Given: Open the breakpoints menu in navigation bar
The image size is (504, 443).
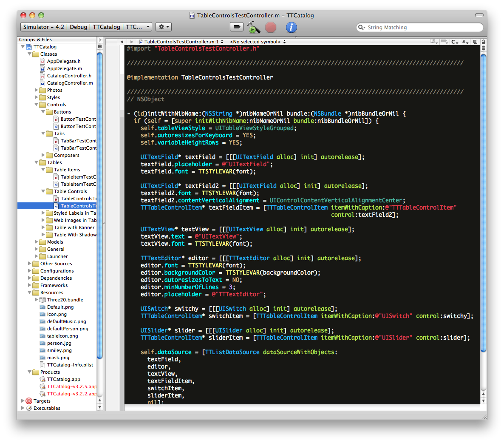Looking at the screenshot, I should pos(445,42).
